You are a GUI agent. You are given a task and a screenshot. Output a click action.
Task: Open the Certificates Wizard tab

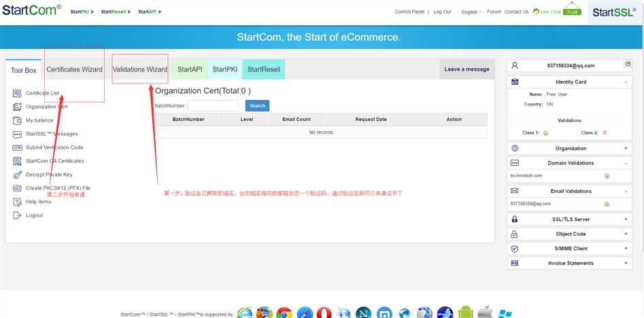click(x=74, y=69)
